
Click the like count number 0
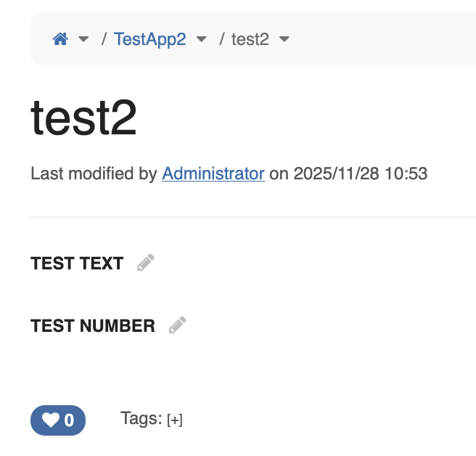click(70, 420)
